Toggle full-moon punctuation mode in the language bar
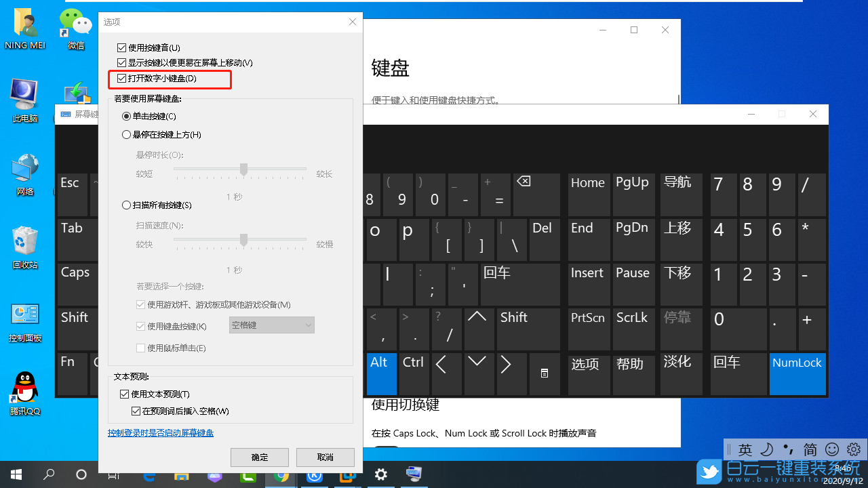This screenshot has width=868, height=488. 767,449
